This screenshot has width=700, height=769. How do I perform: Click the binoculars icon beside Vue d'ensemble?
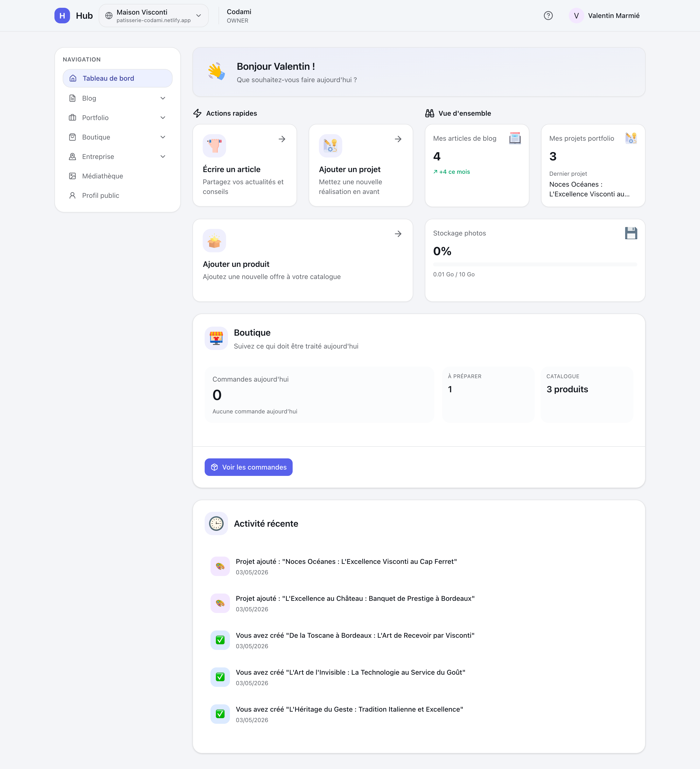(x=429, y=113)
